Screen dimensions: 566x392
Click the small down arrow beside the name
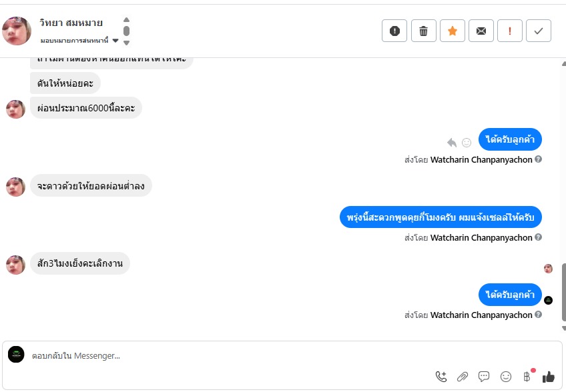tap(127, 43)
